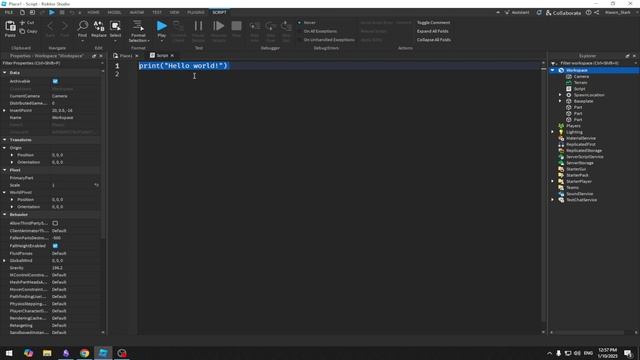
Task: Click the Copy icon
Action: coord(22,31)
